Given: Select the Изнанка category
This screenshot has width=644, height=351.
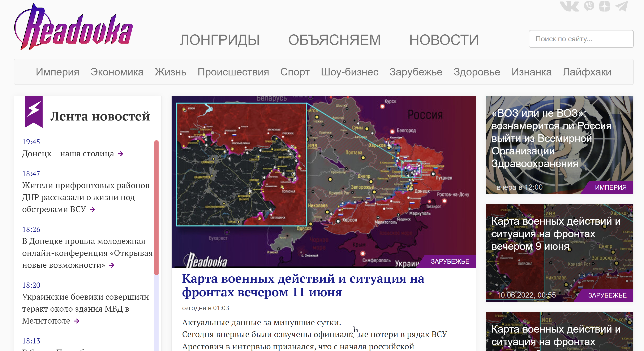Looking at the screenshot, I should (x=532, y=72).
